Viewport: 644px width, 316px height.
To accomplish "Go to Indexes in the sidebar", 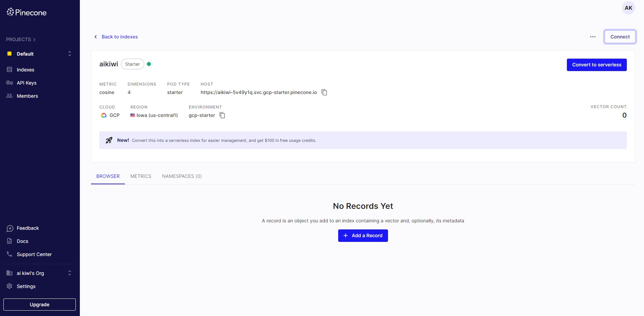I will click(x=26, y=70).
